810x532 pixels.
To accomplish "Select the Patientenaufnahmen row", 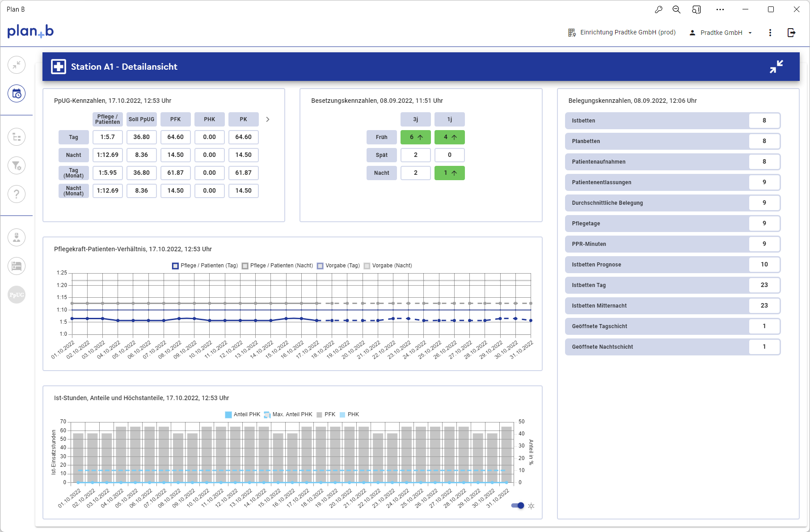I will [x=673, y=162].
